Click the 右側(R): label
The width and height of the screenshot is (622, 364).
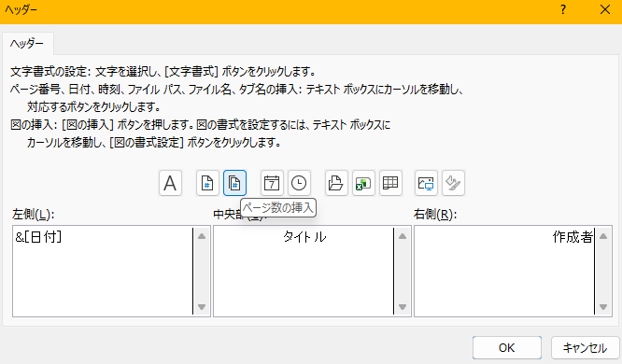[435, 215]
